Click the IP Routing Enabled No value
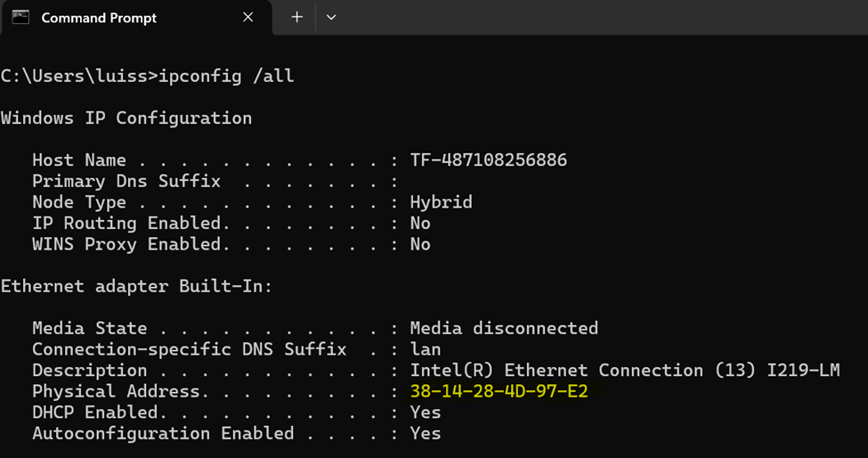The height and width of the screenshot is (458, 868). pos(420,223)
